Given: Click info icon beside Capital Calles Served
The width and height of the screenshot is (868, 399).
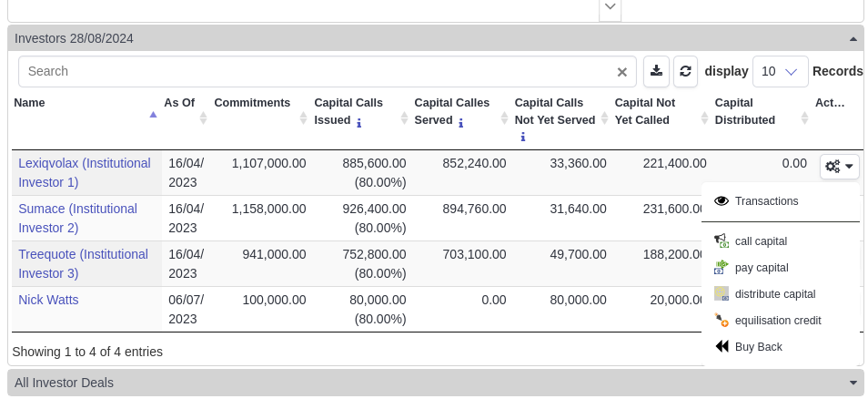Looking at the screenshot, I should [x=461, y=122].
